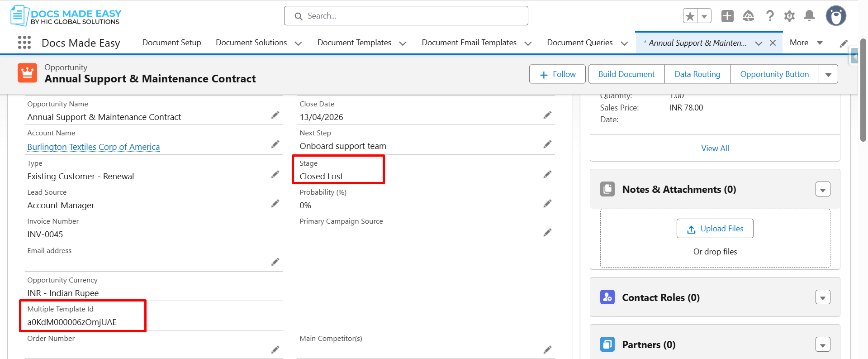This screenshot has width=868, height=359.
Task: Edit the Opportunity Name field
Action: click(275, 115)
